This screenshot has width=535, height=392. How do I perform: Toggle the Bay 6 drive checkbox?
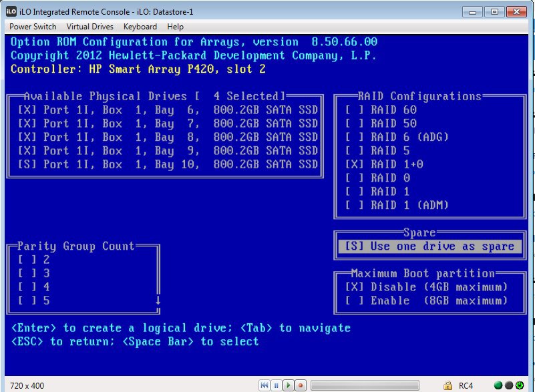[27, 110]
